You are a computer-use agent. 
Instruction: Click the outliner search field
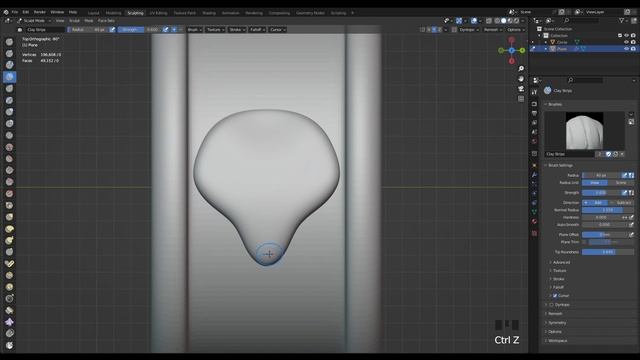(x=581, y=20)
